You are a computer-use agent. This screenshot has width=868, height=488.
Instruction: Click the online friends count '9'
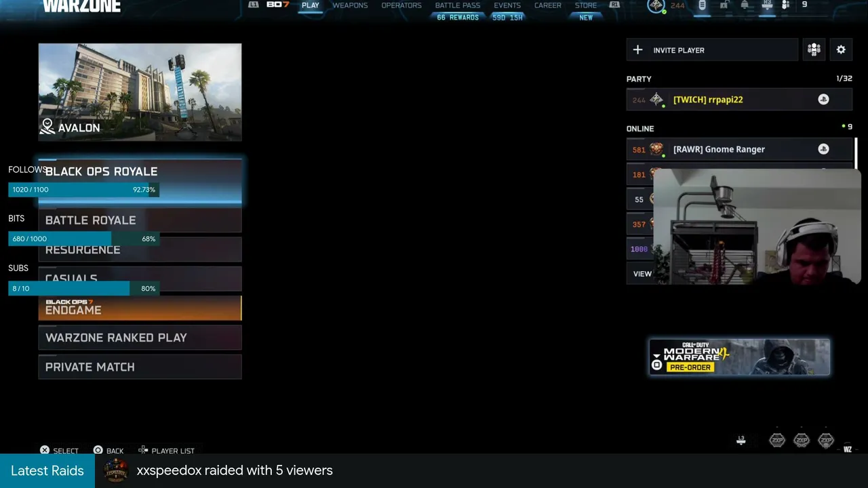(x=850, y=127)
